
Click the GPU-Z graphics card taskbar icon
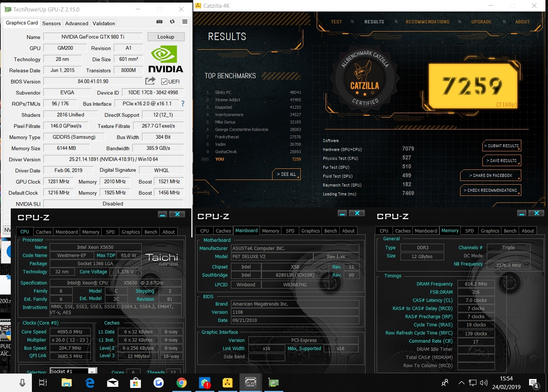coord(274,383)
